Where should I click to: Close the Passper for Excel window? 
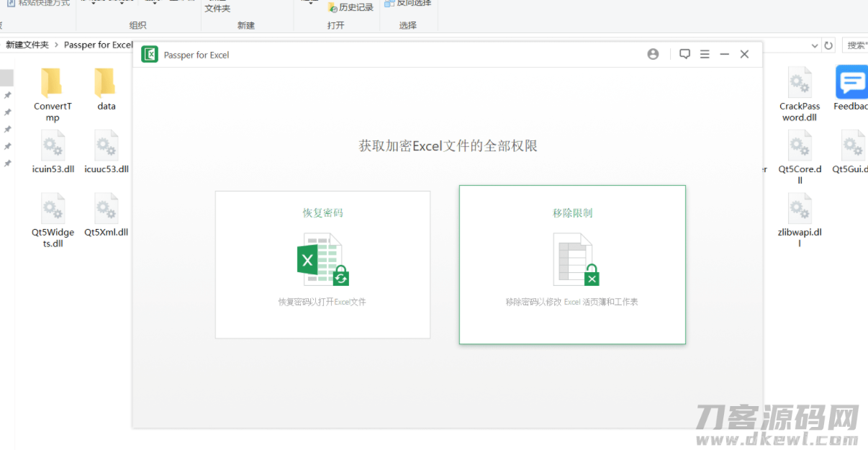click(744, 54)
